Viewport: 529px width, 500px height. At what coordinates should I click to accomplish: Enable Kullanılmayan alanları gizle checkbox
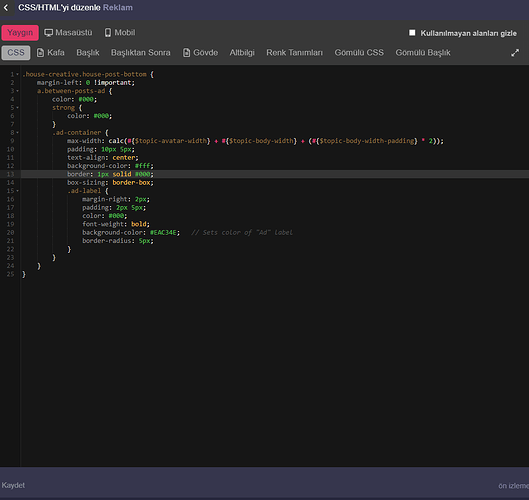[412, 33]
